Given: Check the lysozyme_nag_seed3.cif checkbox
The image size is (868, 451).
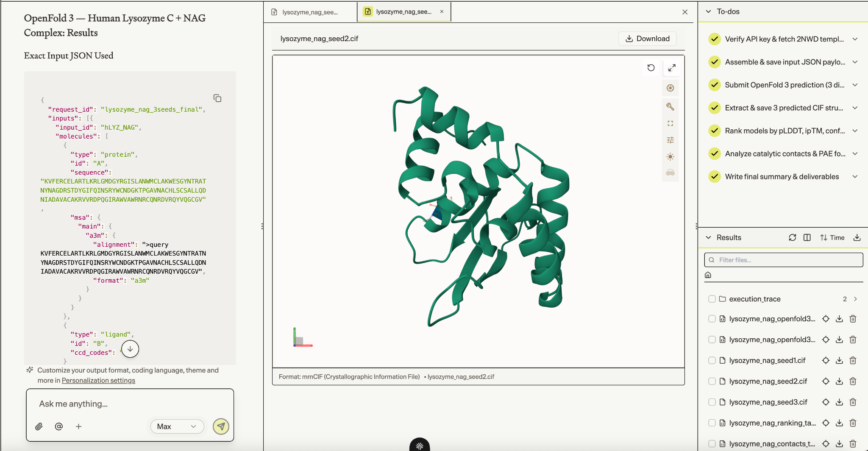Looking at the screenshot, I should 712,402.
